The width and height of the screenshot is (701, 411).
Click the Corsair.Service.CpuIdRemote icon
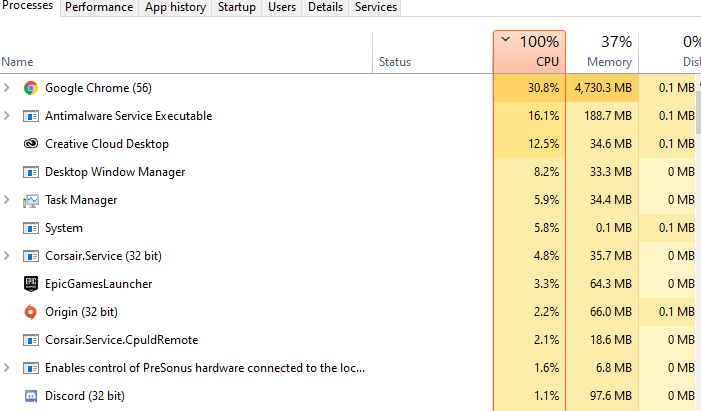pyautogui.click(x=30, y=340)
